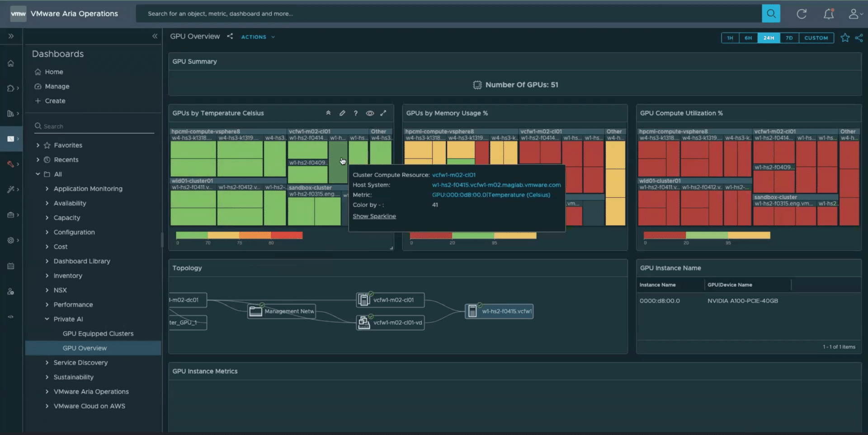Select 24H time range
This screenshot has width=868, height=435.
click(x=769, y=38)
